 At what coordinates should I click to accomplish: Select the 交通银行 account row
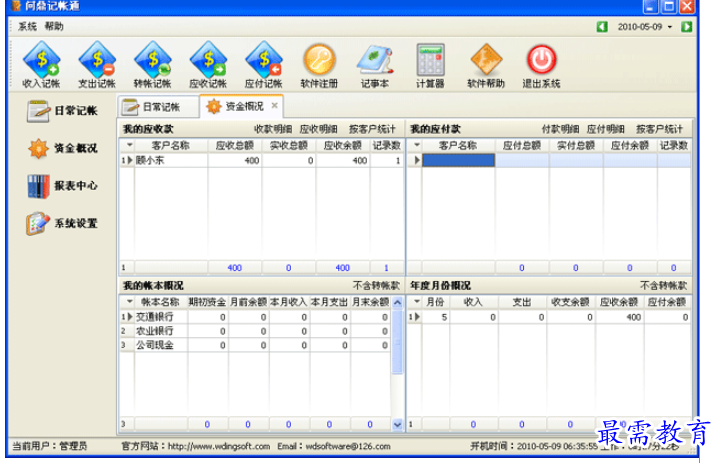pos(255,317)
